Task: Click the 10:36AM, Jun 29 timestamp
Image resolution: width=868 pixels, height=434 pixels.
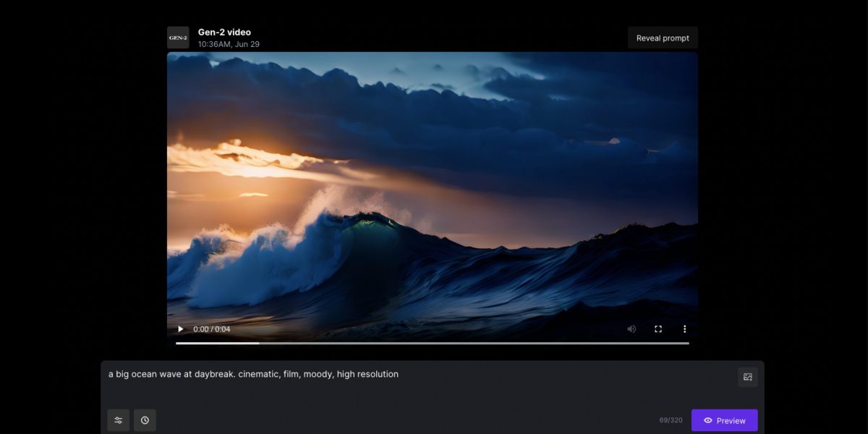Action: tap(229, 44)
